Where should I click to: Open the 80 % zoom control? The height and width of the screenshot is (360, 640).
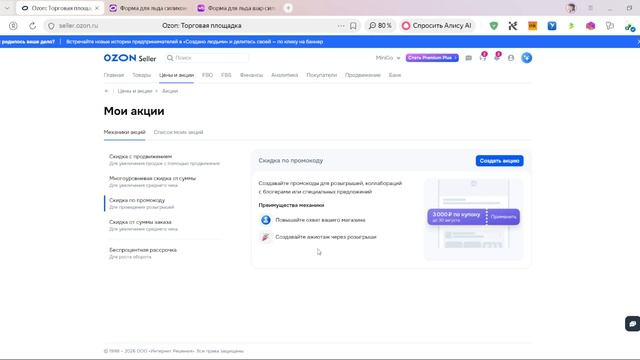[380, 26]
